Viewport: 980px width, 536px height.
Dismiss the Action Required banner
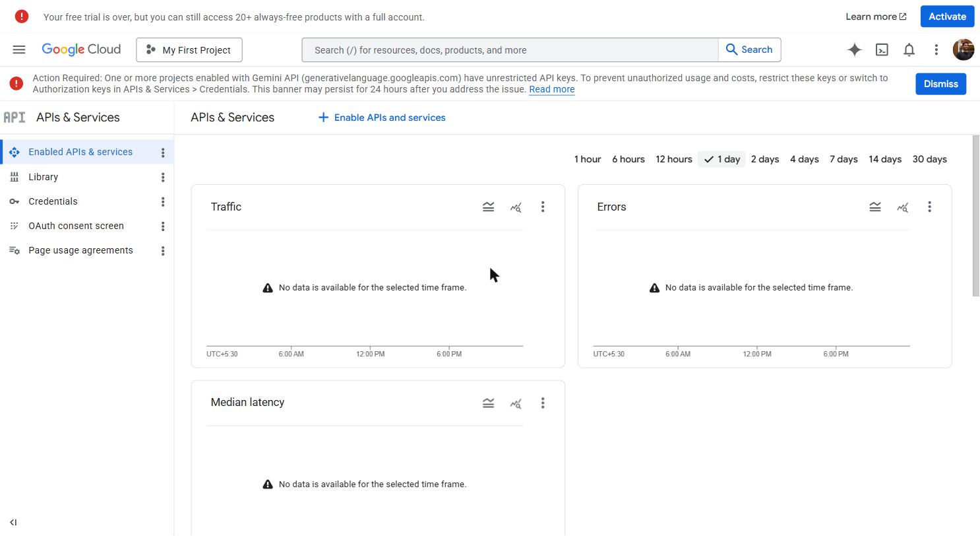(940, 84)
